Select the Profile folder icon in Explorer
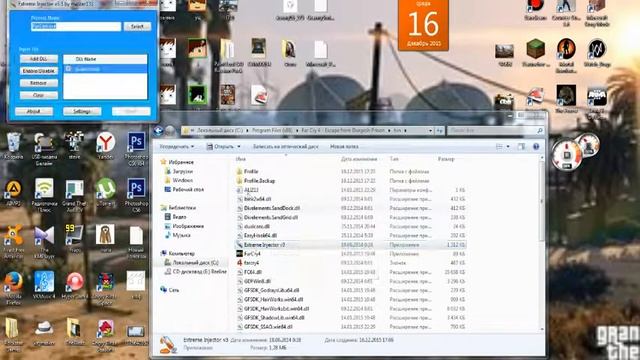The width and height of the screenshot is (640, 360). coord(240,171)
